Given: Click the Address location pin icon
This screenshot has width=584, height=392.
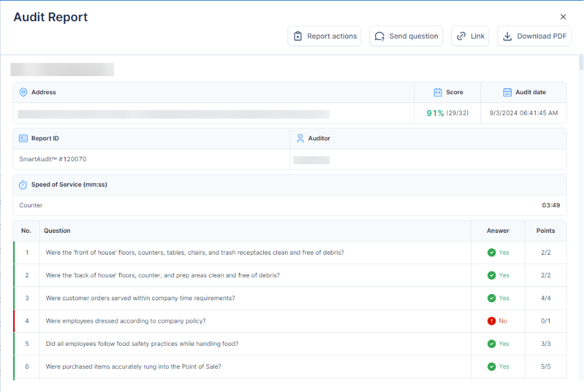Looking at the screenshot, I should tap(23, 92).
